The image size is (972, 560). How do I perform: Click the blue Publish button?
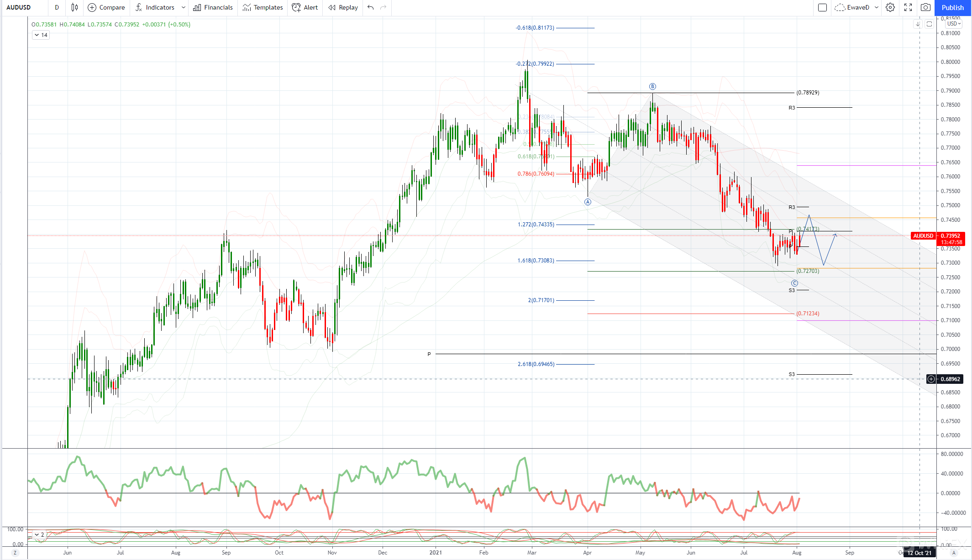(952, 7)
